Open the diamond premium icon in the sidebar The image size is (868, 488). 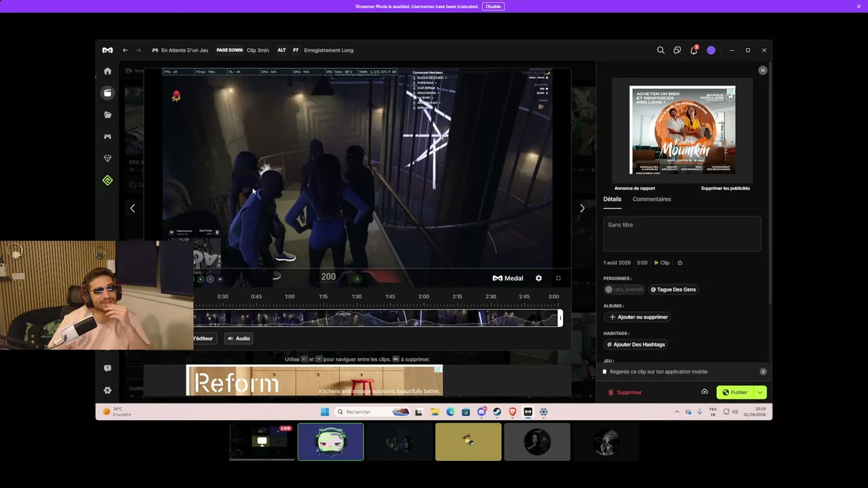click(107, 159)
